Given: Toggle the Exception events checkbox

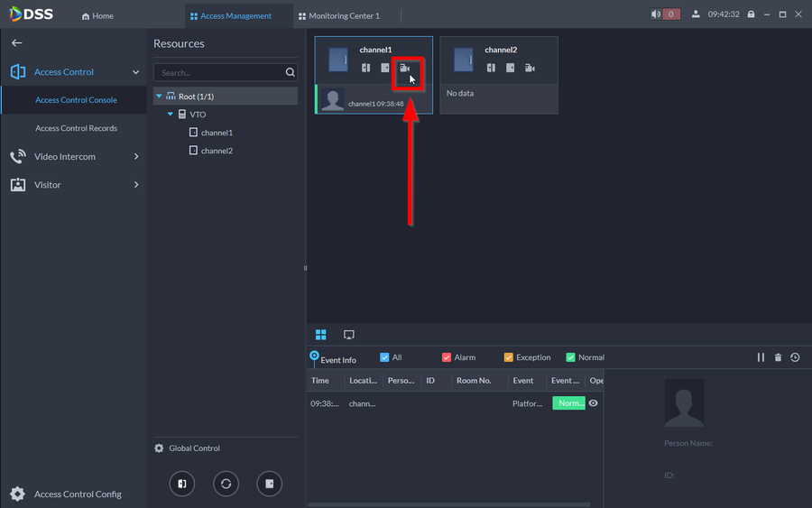Looking at the screenshot, I should point(509,357).
